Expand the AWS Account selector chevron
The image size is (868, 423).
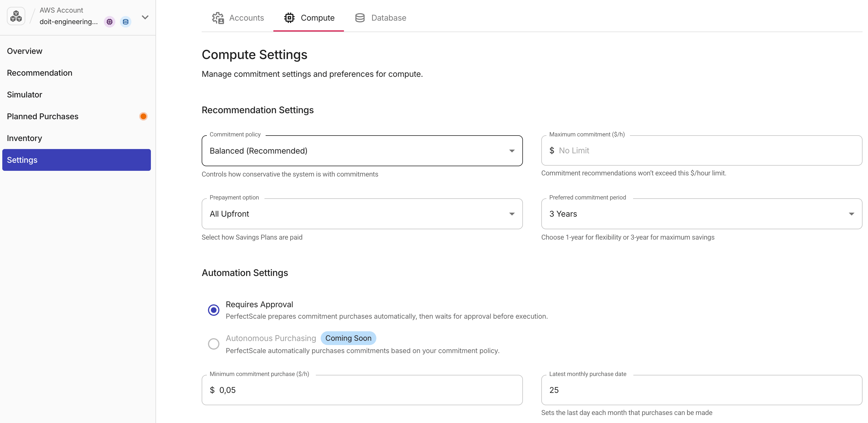click(x=145, y=17)
